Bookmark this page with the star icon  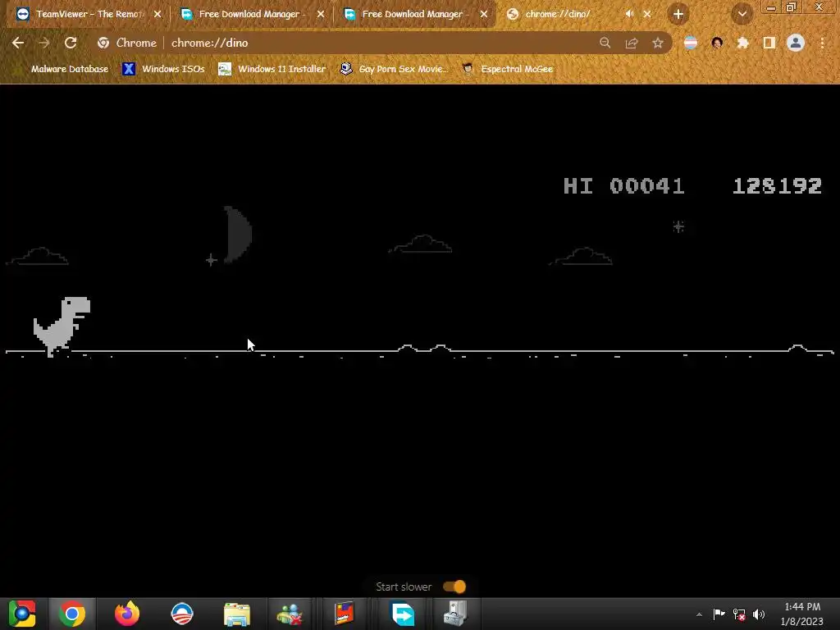point(658,43)
